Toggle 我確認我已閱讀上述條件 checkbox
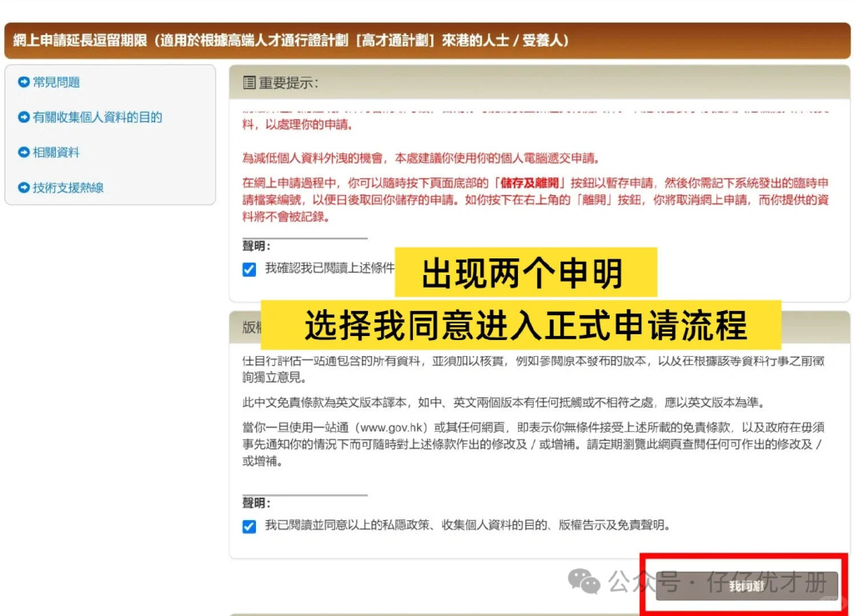The image size is (854, 616). coord(249,269)
